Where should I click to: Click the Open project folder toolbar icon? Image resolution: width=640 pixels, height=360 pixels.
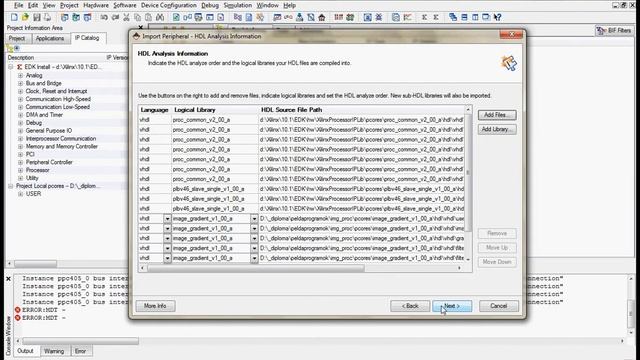point(25,17)
